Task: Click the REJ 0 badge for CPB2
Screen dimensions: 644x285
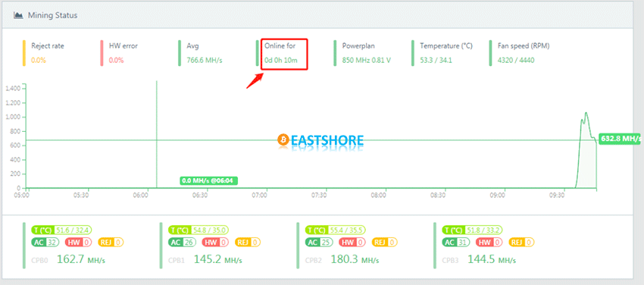Action: [x=384, y=243]
